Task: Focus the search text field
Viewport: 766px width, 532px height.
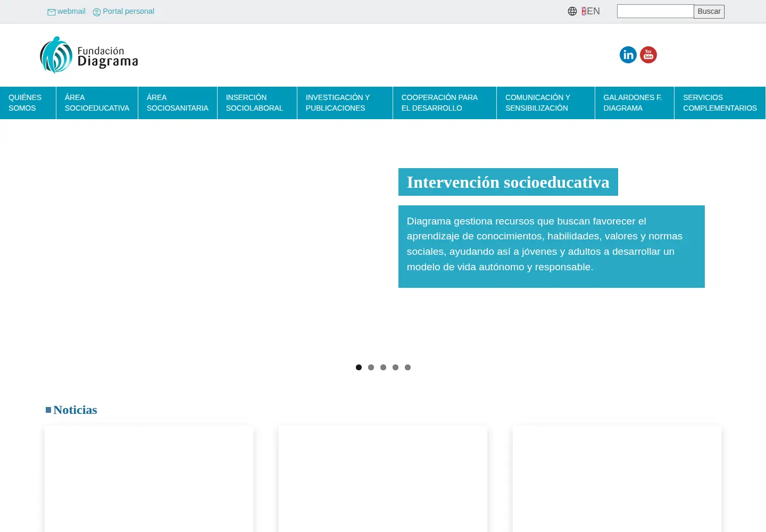Action: coord(655,11)
